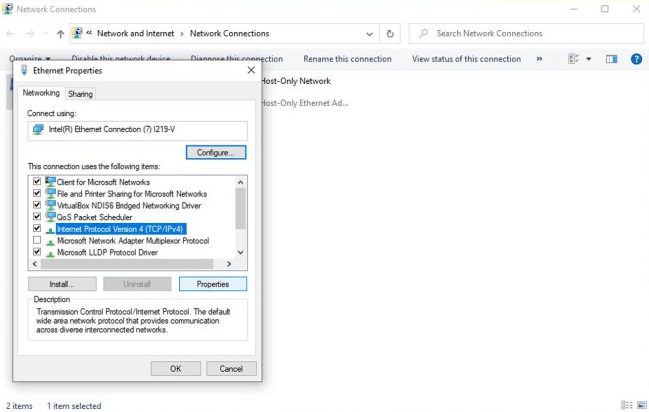649x412 pixels.
Task: Show more toolbar commands chevron
Action: [539, 59]
